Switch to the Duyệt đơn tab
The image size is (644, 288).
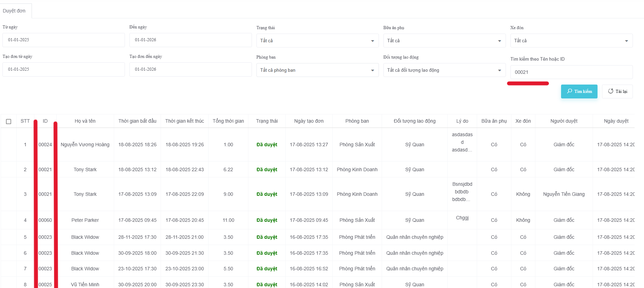[x=14, y=11]
